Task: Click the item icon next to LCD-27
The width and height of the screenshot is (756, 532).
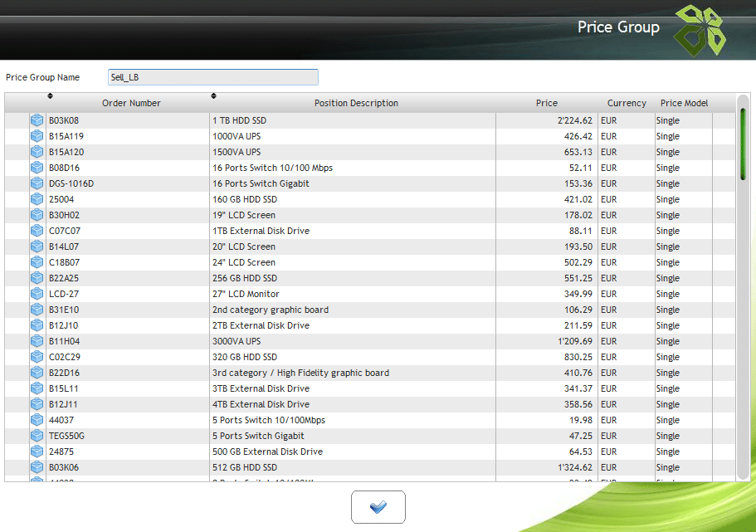Action: (37, 294)
